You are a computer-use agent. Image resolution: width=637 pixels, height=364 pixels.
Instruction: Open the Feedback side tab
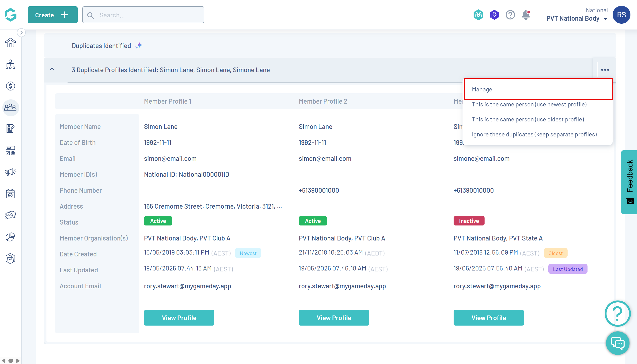629,182
